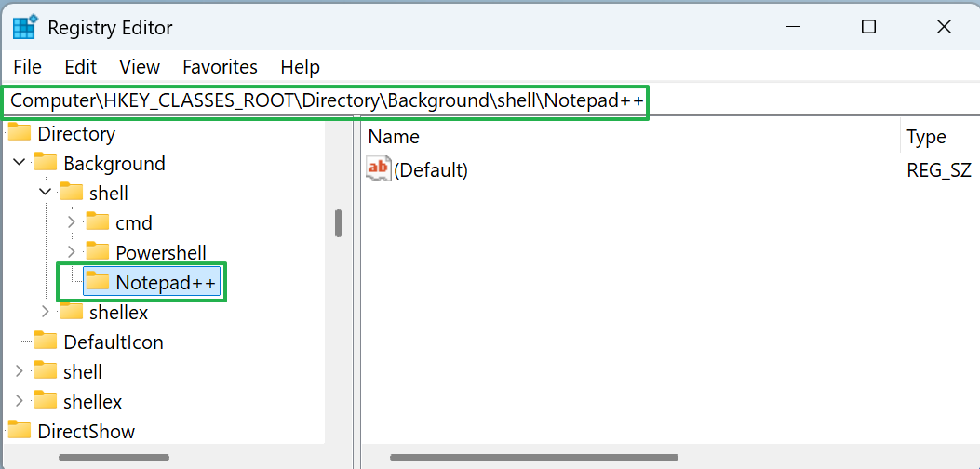Expand the shellex key above DirectShow

[20, 401]
